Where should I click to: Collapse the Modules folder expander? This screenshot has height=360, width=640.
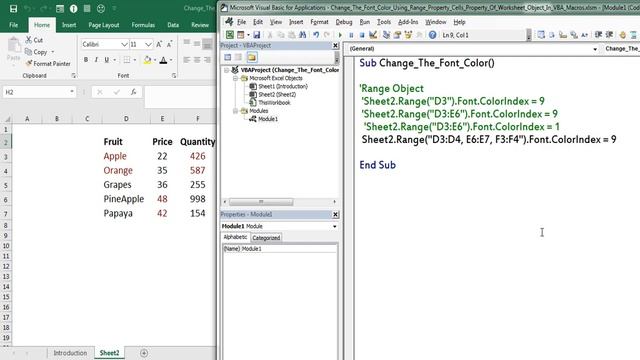coord(236,111)
